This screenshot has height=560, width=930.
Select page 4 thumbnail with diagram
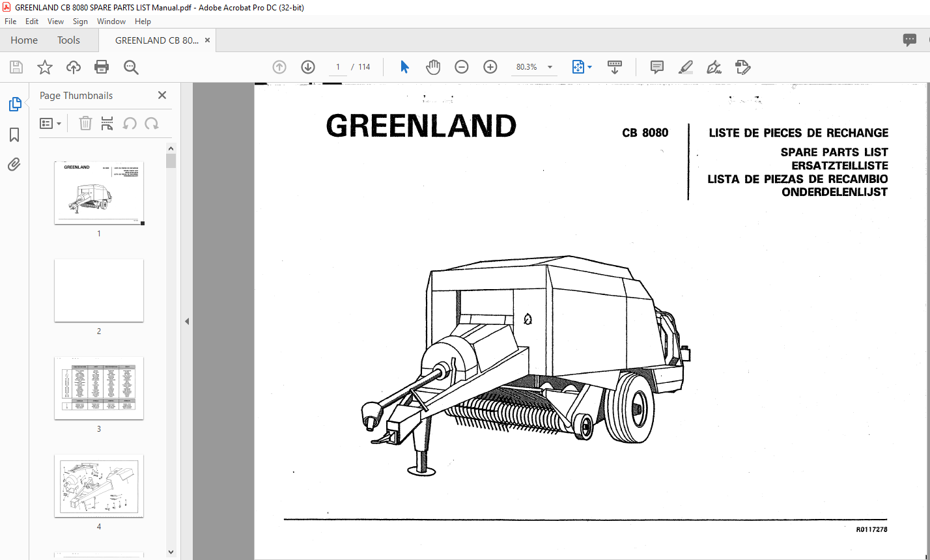(99, 486)
